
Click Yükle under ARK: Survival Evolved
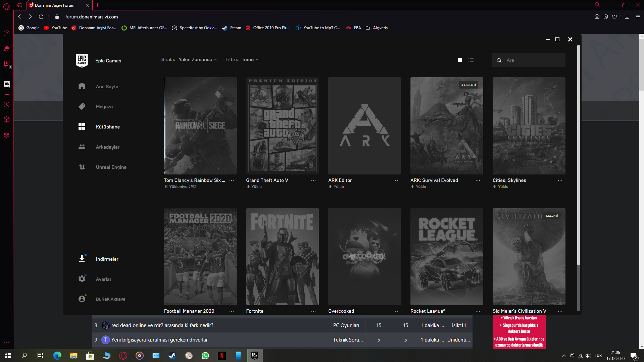pos(418,187)
